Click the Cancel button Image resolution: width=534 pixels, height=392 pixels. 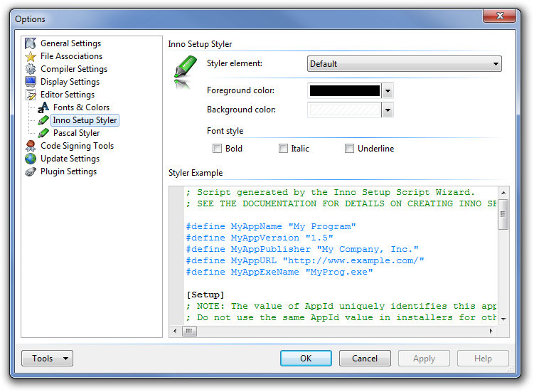click(365, 359)
